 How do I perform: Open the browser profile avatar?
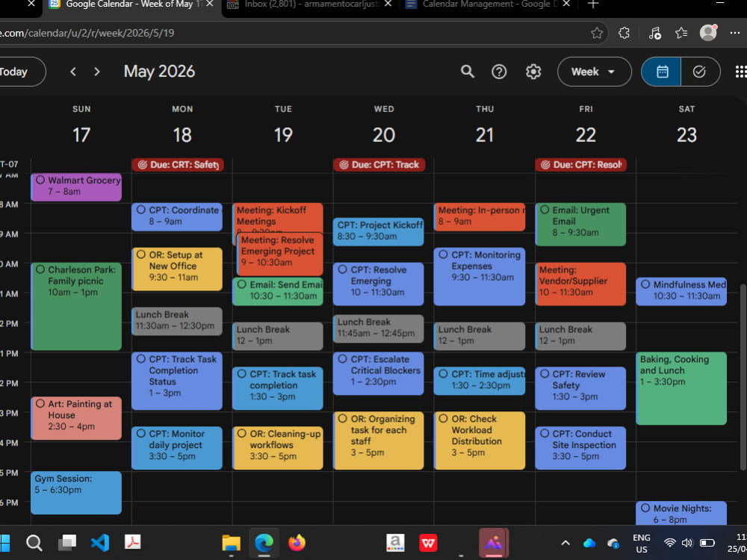point(708,32)
